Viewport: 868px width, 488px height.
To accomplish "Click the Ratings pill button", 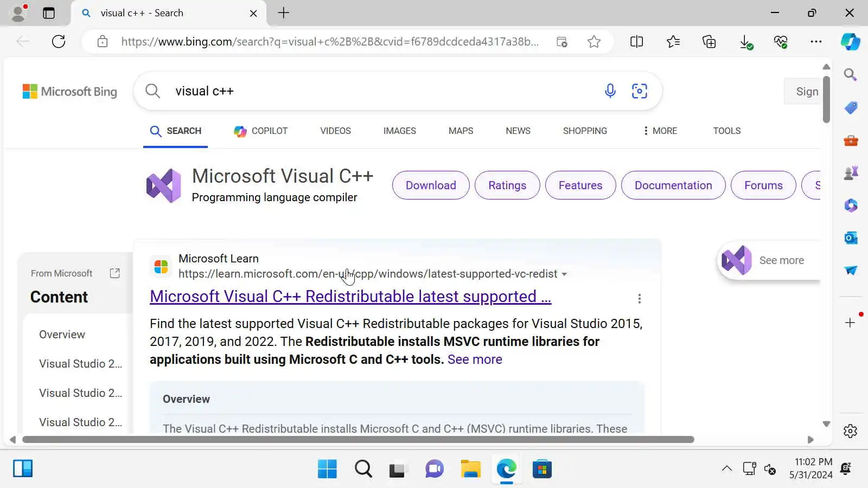I will [507, 185].
